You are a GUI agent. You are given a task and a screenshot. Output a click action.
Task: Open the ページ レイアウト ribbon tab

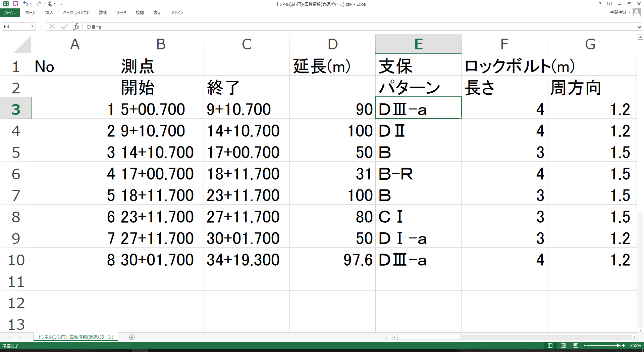coord(76,12)
